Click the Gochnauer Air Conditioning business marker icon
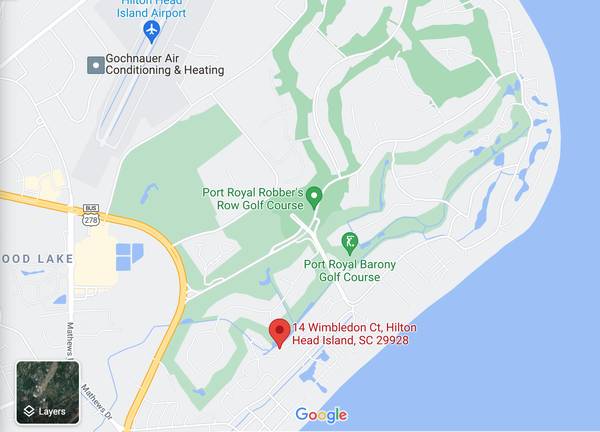600x432 pixels. click(x=96, y=65)
